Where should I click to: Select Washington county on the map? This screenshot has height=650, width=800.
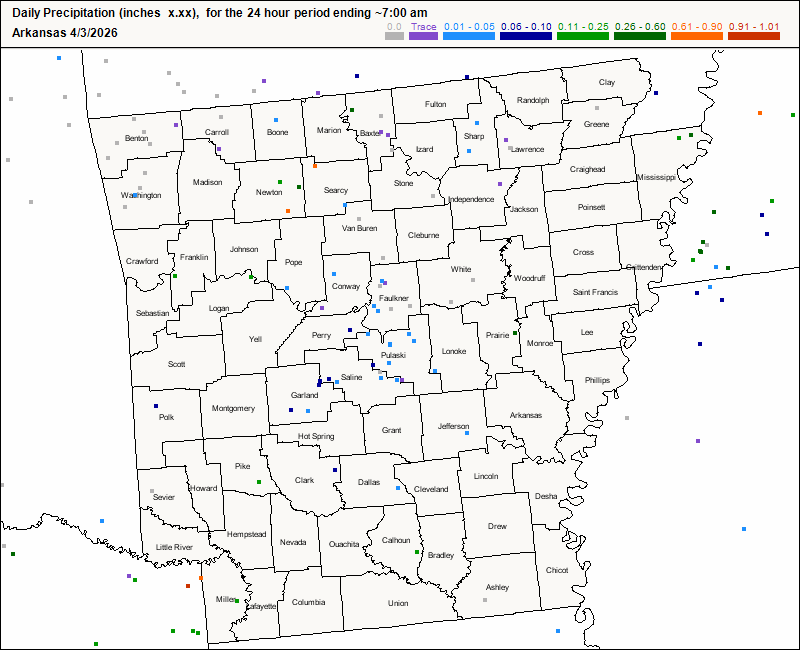click(141, 195)
